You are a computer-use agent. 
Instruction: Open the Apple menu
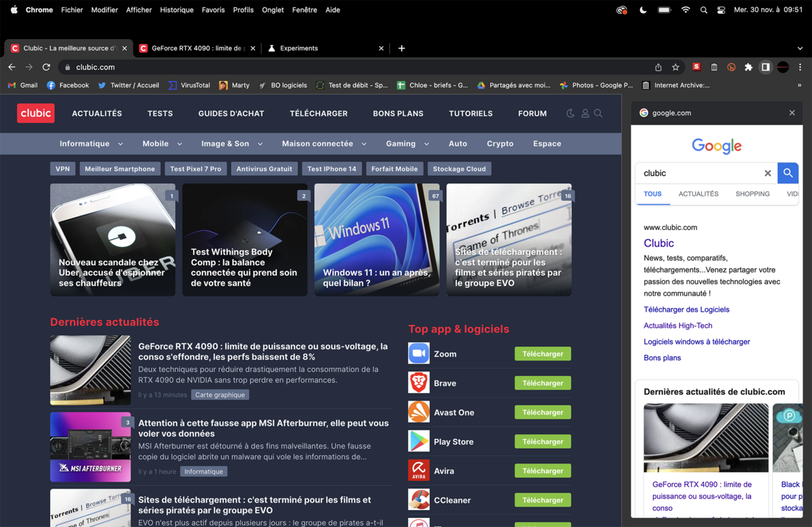[14, 10]
